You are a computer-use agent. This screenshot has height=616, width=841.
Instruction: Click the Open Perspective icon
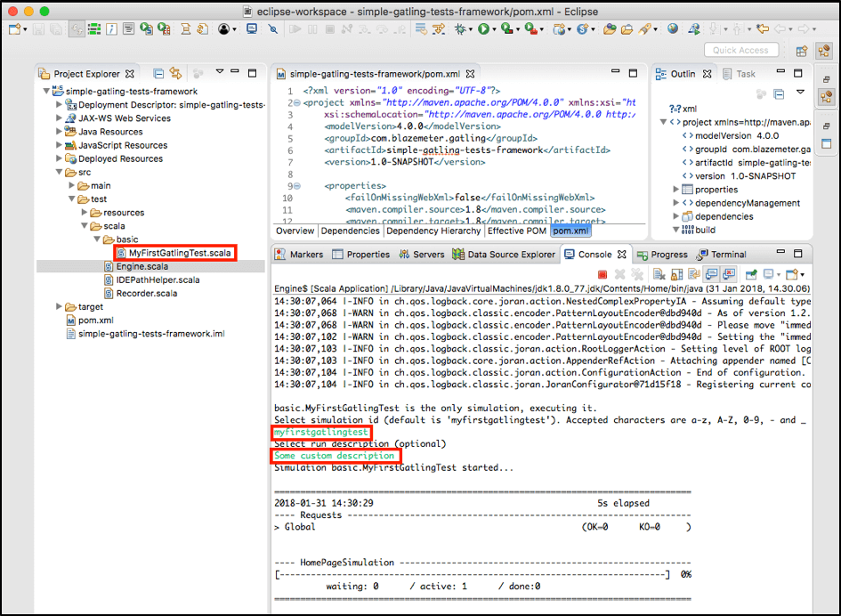pyautogui.click(x=802, y=51)
